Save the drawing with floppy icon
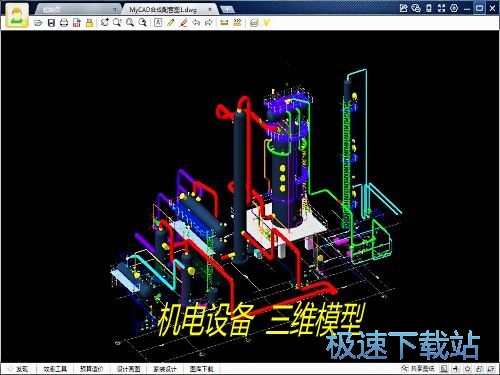Screen dimensions: 500x375 coord(51,23)
